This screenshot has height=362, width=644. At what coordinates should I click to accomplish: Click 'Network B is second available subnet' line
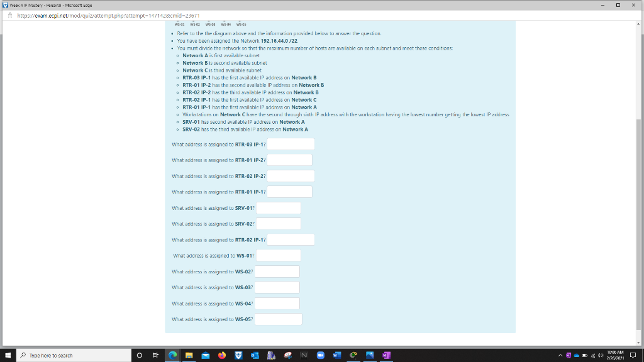click(x=225, y=63)
